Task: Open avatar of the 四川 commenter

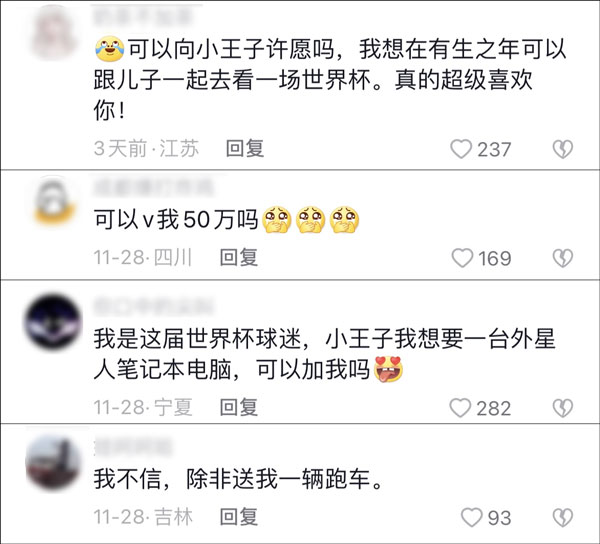Action: pyautogui.click(x=54, y=202)
